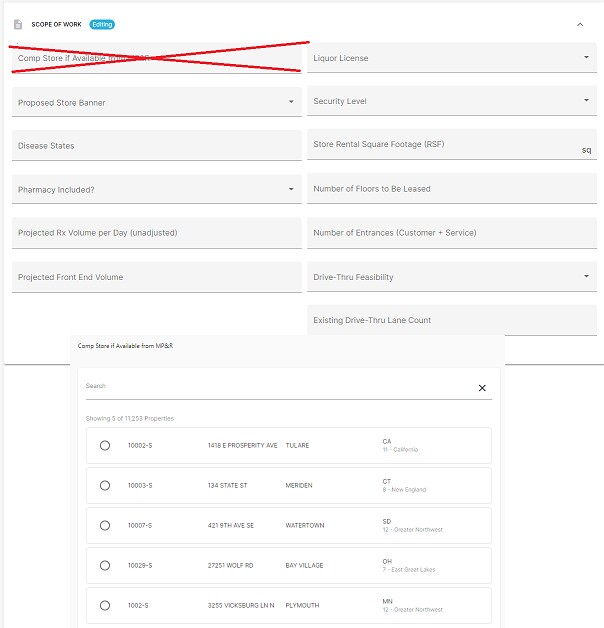Select radio button for store 10003-S
The width and height of the screenshot is (604, 628).
(x=105, y=486)
